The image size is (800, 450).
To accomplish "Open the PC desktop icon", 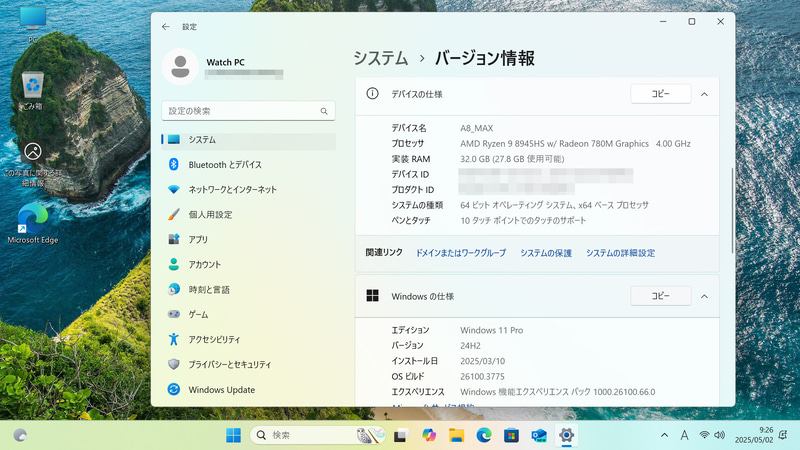I will 33,23.
